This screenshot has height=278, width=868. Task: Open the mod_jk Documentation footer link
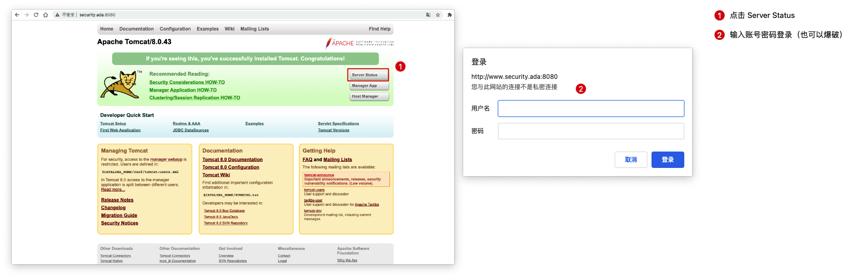(x=178, y=261)
